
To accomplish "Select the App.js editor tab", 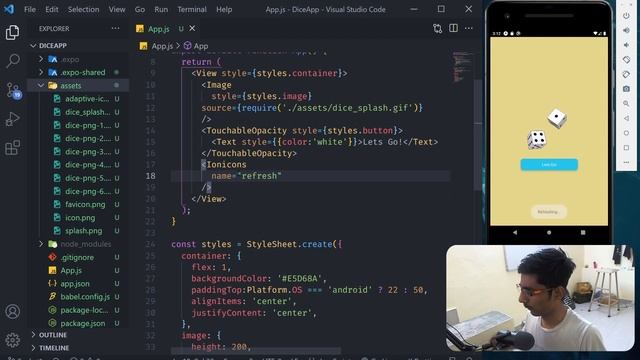I will coord(159,29).
